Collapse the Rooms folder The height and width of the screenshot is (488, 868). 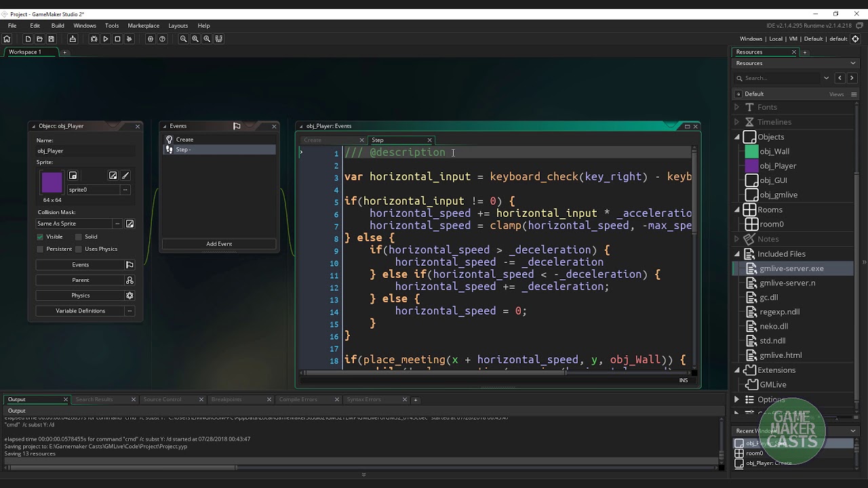coord(736,209)
